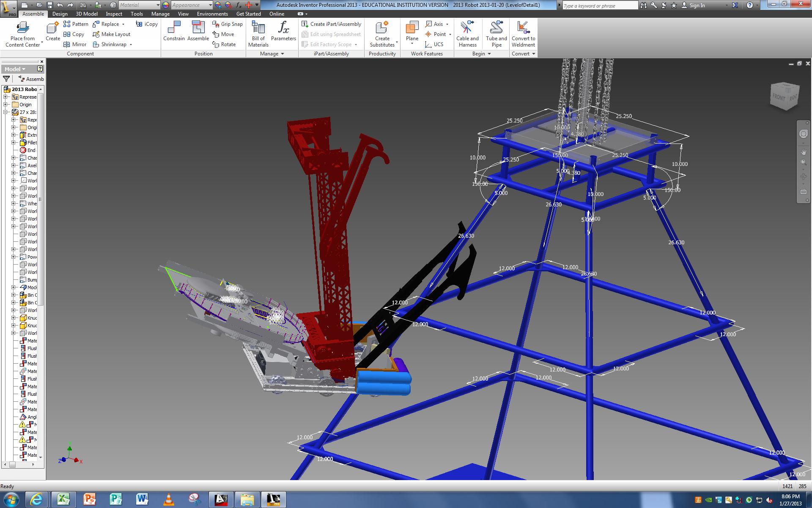This screenshot has height=508, width=812.
Task: Select the iCopy tool
Action: 147,24
